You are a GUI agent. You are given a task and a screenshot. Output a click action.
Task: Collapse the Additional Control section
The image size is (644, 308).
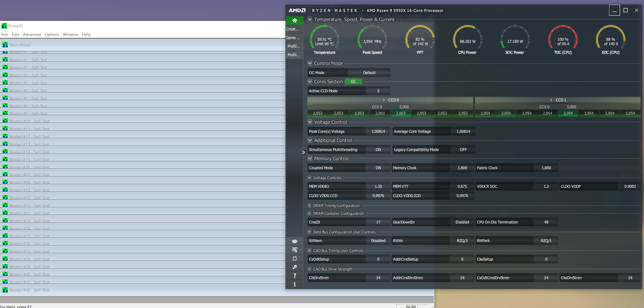[x=310, y=140]
